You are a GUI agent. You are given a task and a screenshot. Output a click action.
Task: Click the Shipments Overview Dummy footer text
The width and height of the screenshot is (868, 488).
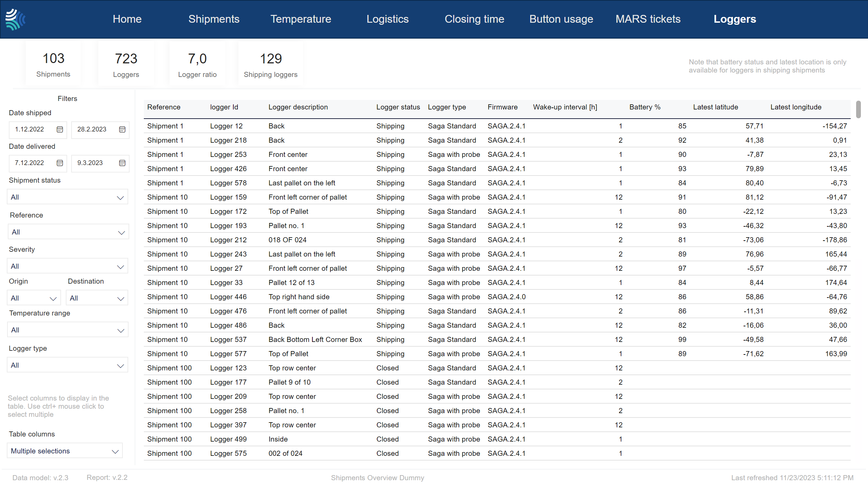tap(378, 478)
